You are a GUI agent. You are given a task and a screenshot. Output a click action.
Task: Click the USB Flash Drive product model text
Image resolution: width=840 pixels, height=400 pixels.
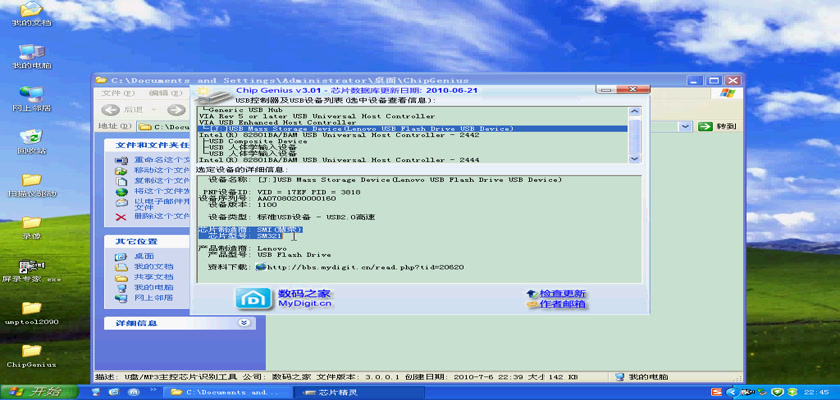(x=294, y=255)
